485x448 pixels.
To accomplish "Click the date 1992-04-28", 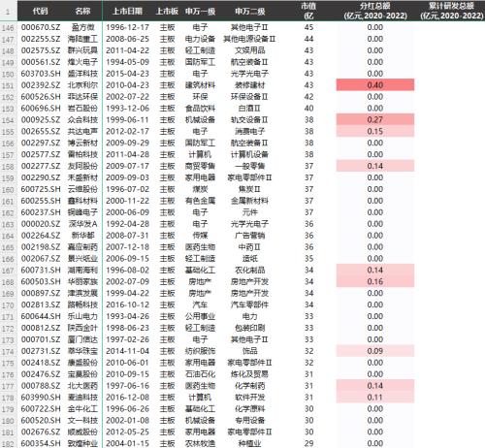I will click(x=127, y=224).
